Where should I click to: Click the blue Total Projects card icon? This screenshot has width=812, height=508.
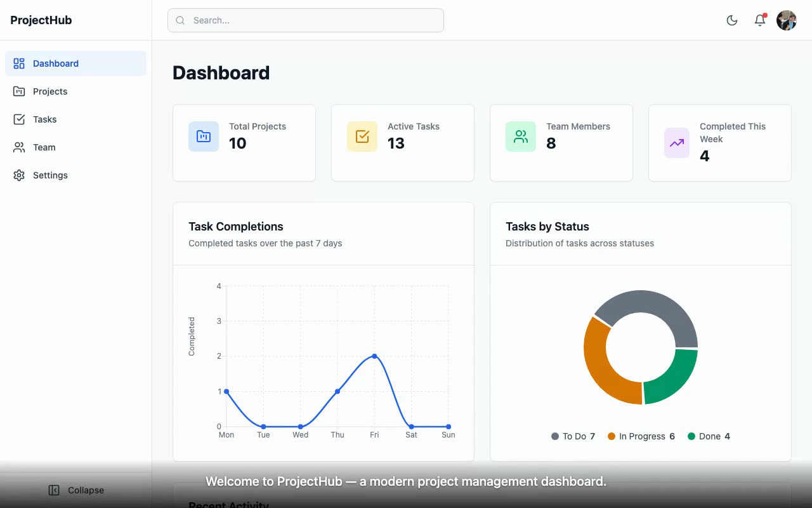[204, 137]
